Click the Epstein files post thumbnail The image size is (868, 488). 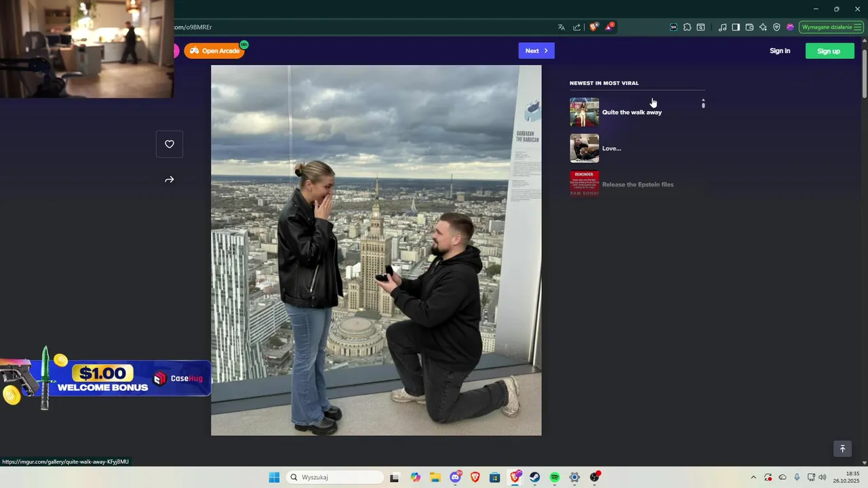point(584,184)
